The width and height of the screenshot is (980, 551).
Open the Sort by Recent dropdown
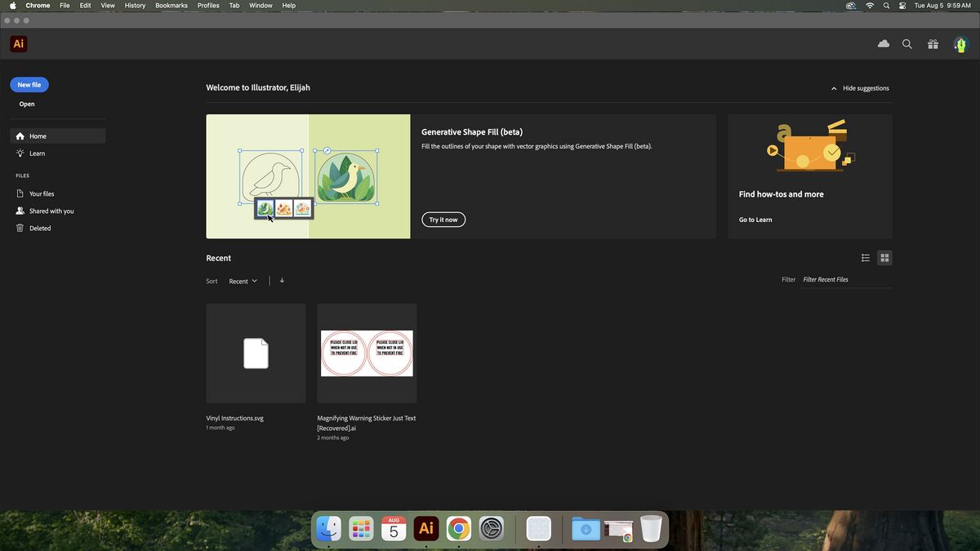click(x=243, y=281)
